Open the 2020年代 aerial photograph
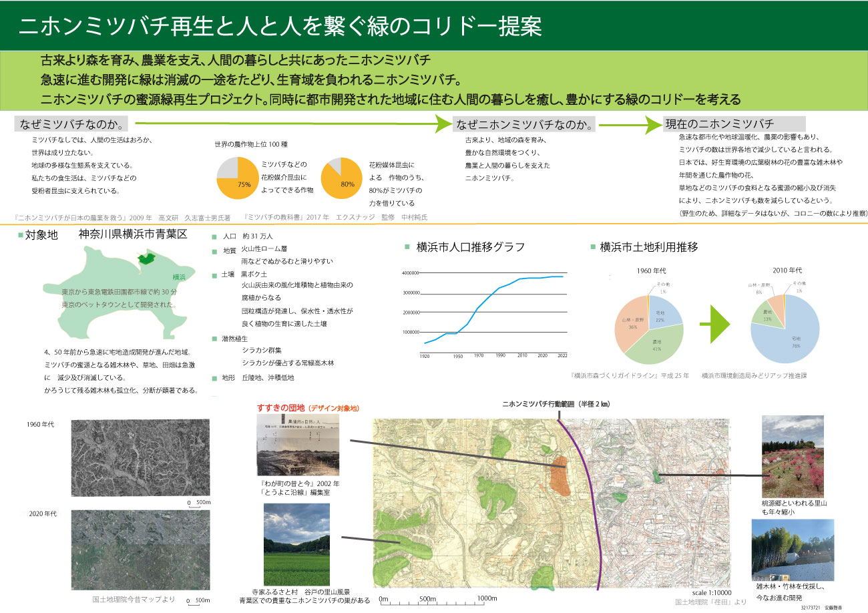Image resolution: width=868 pixels, height=613 pixels. [x=140, y=550]
